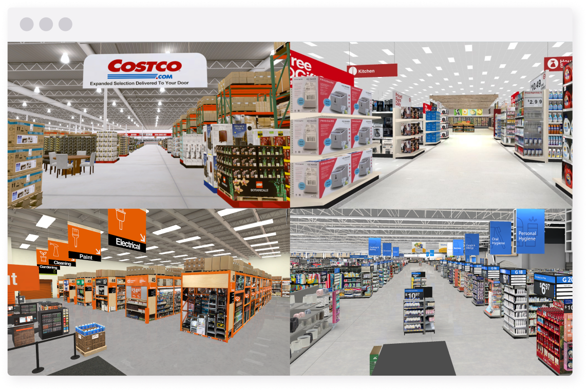Open the orange hardware store view
The image size is (588, 391).
149,291
